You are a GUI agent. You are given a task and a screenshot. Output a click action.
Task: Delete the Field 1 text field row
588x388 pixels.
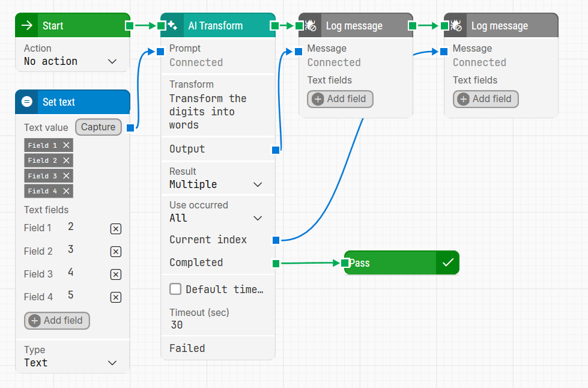(116, 229)
